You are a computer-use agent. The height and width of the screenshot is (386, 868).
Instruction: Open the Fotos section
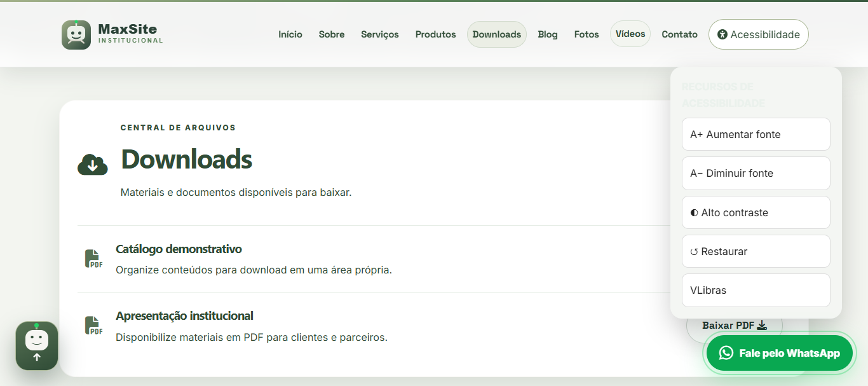coord(587,34)
